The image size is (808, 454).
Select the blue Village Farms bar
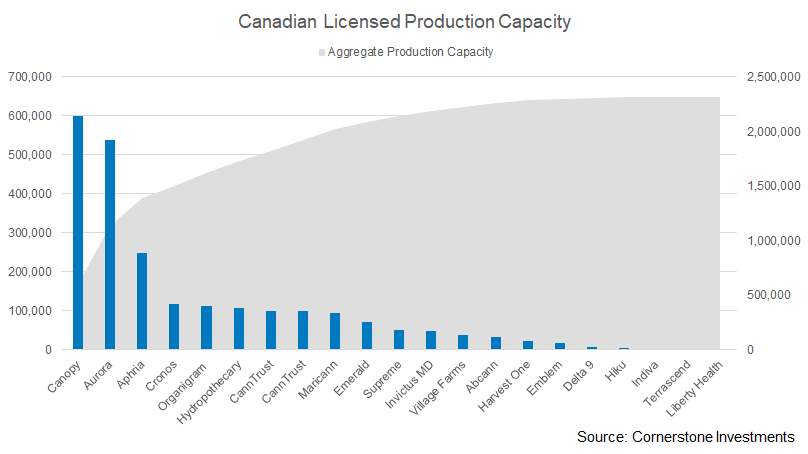(463, 342)
